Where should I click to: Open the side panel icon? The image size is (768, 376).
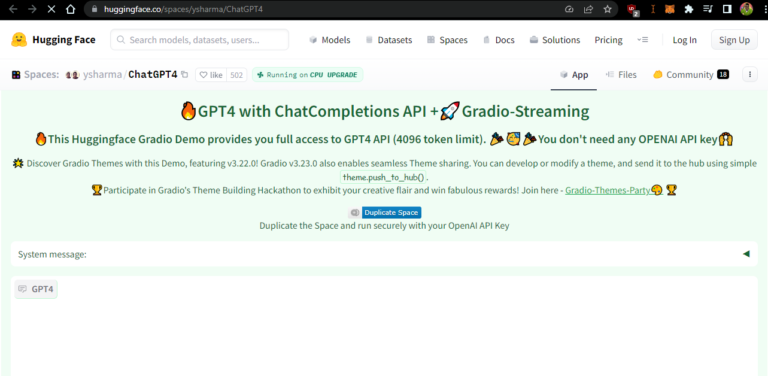(x=727, y=9)
